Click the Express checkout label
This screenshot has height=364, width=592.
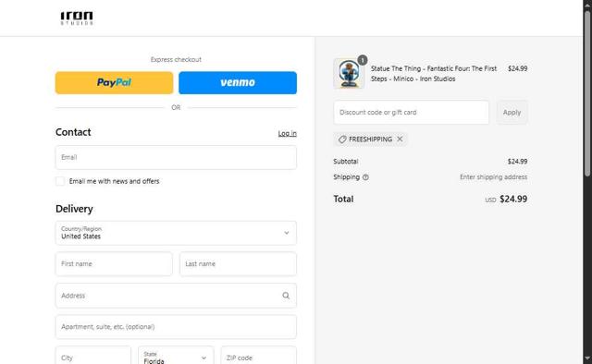pyautogui.click(x=176, y=60)
